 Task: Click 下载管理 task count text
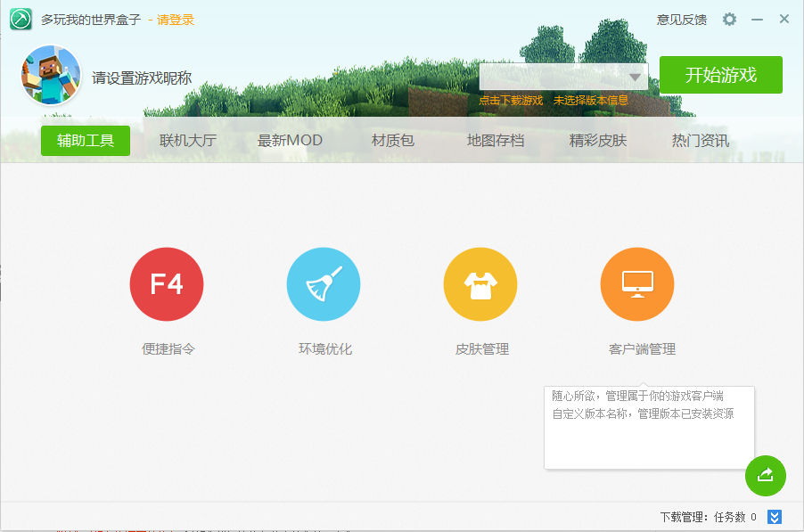708,517
